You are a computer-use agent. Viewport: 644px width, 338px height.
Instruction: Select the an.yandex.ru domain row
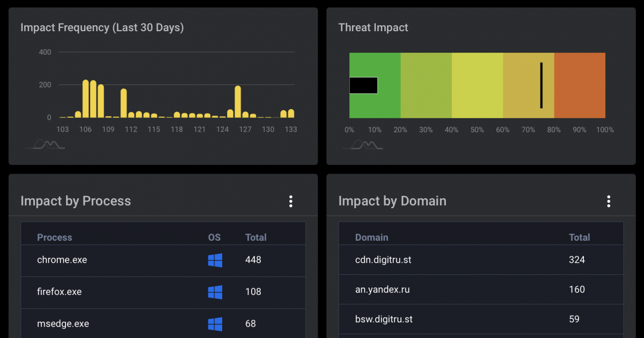pyautogui.click(x=382, y=290)
